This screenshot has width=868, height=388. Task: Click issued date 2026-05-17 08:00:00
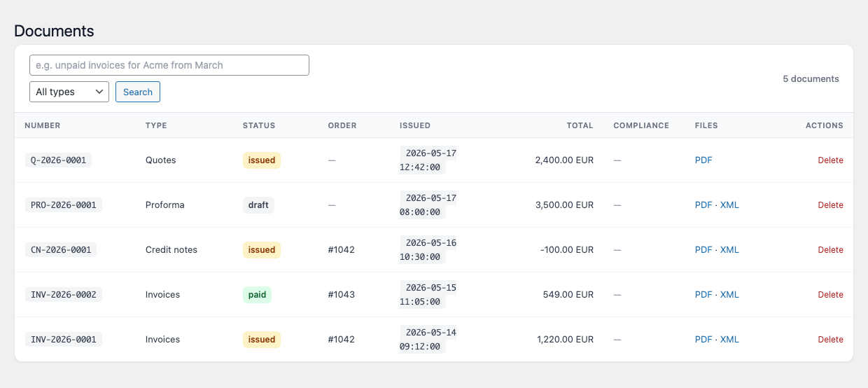(x=428, y=205)
